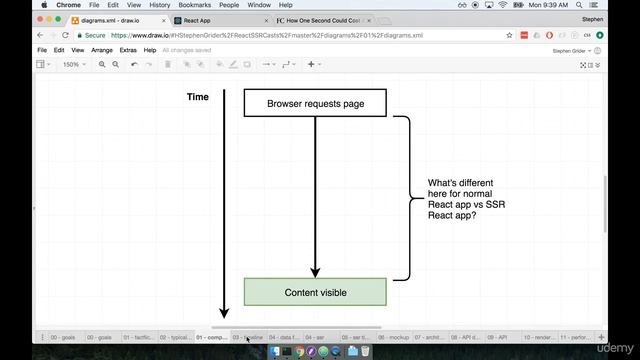The image size is (640, 360).
Task: Click the All changes saved status
Action: point(187,50)
